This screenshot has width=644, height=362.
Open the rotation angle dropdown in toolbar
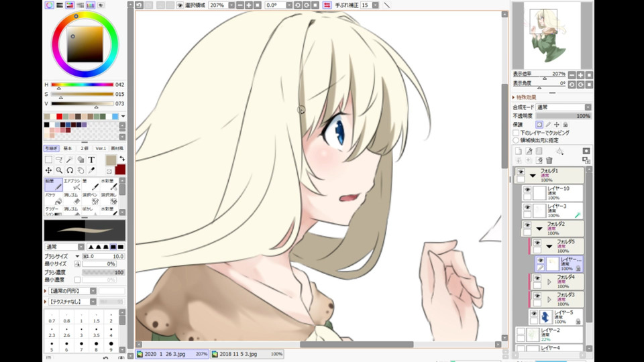[x=289, y=5]
